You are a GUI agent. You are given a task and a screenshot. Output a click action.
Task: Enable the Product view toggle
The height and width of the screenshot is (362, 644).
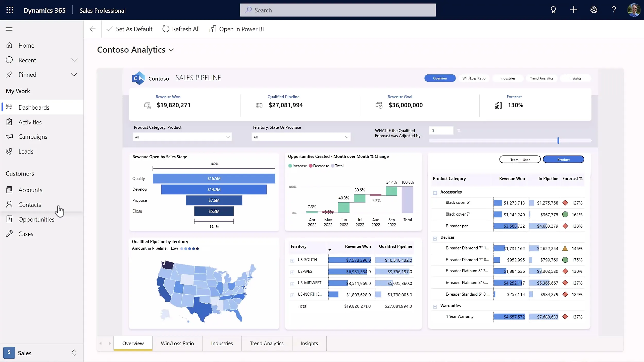coord(563,159)
